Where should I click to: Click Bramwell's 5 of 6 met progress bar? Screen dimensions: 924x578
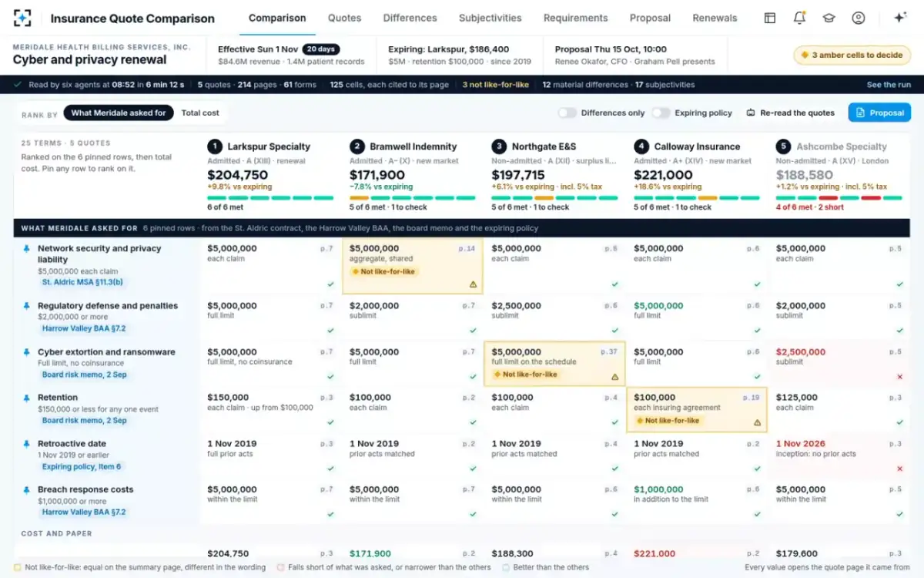[x=413, y=198]
